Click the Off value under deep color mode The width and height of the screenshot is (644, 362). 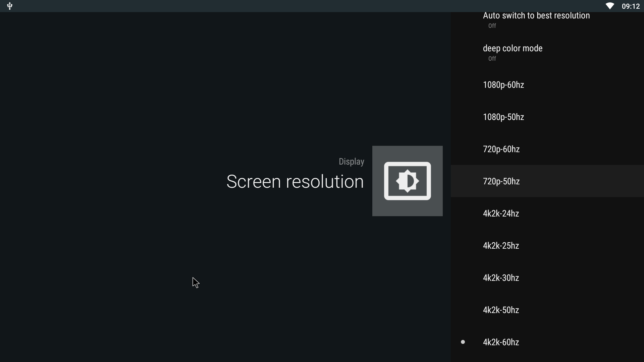492,59
